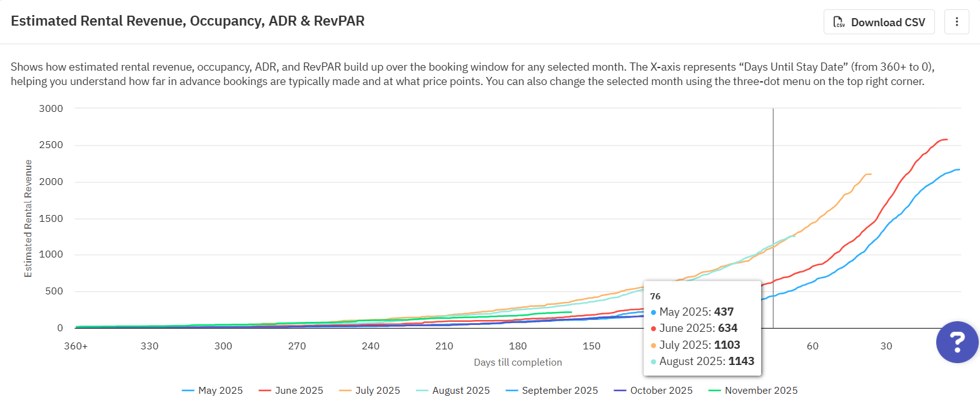The height and width of the screenshot is (410, 980).
Task: Hide the June 2025 legend series
Action: coord(291,391)
